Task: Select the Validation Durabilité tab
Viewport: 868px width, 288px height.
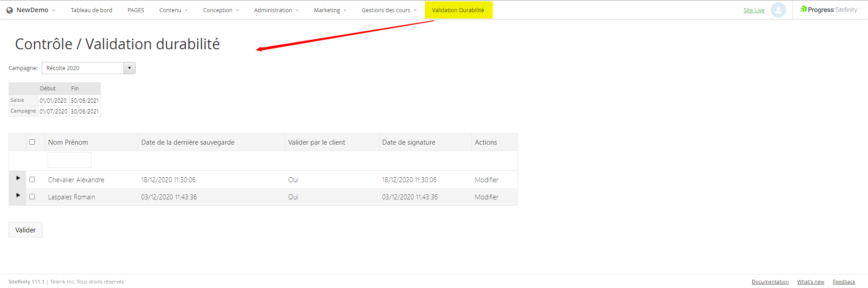Action: click(x=458, y=10)
